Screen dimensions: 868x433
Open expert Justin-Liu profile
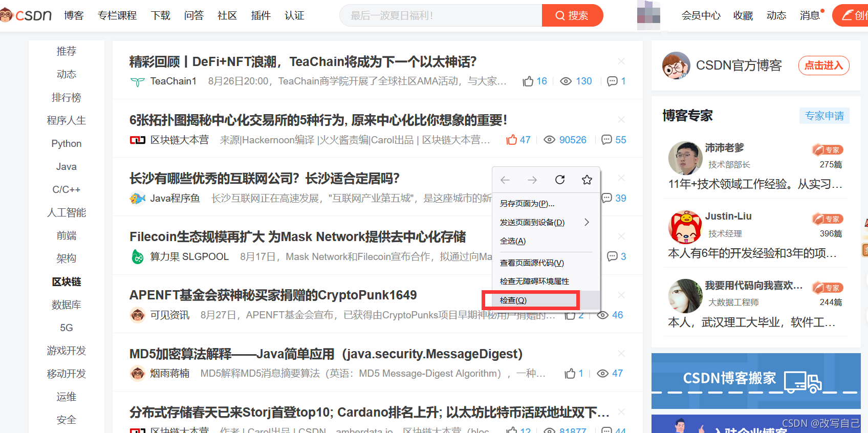click(728, 216)
